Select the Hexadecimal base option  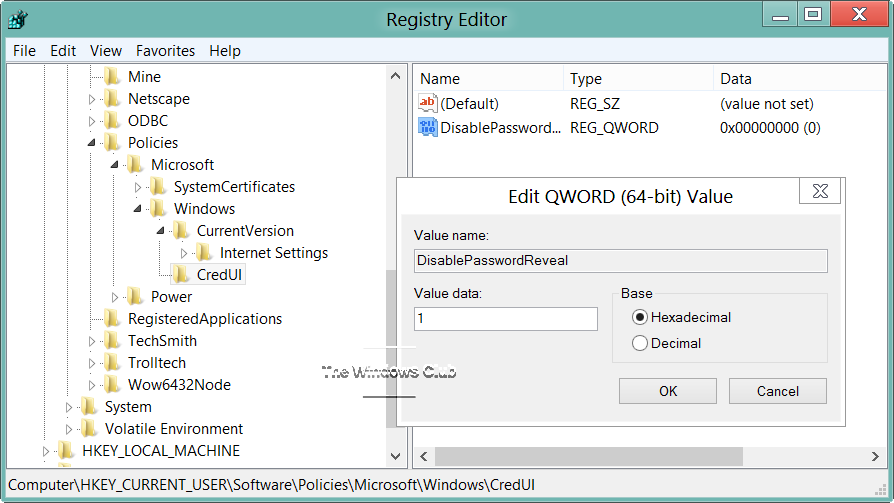(640, 318)
